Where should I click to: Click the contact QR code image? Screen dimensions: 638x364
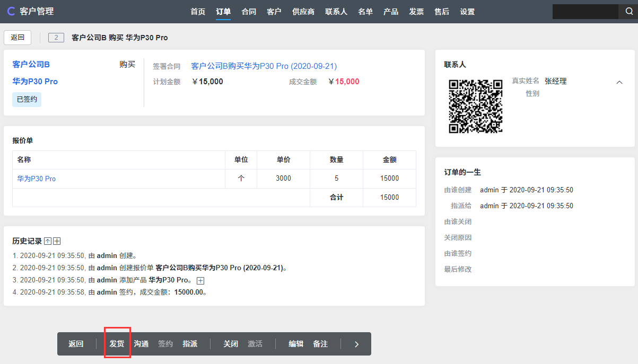[x=475, y=106]
